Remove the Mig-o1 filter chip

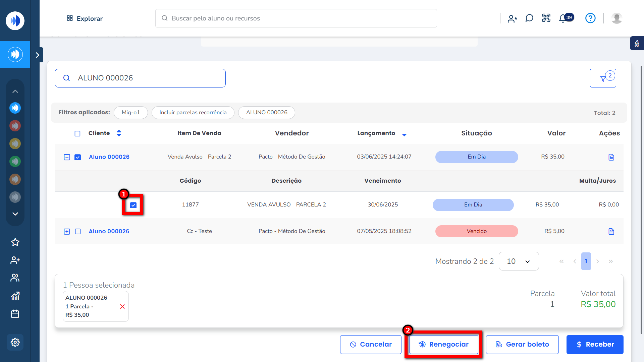tap(130, 113)
